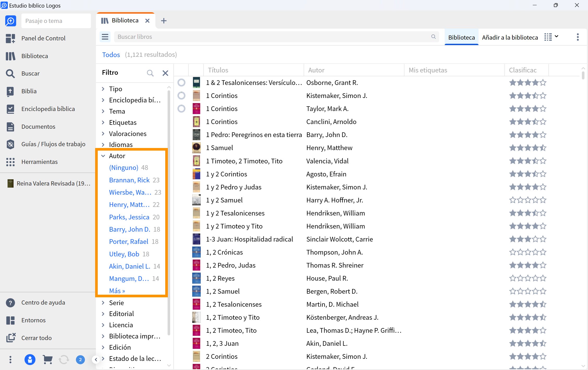588x370 pixels.
Task: Sort by Títulos column header
Action: click(x=253, y=70)
